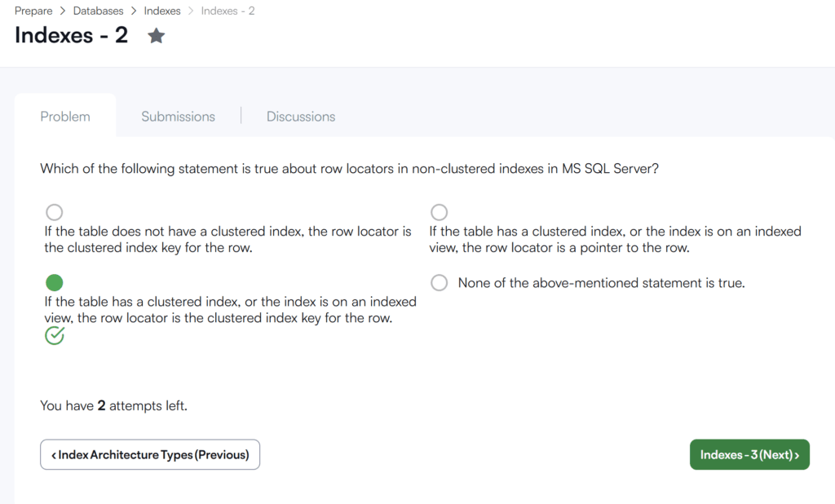Open Databases breadcrumb link
This screenshot has width=835, height=504.
point(98,11)
